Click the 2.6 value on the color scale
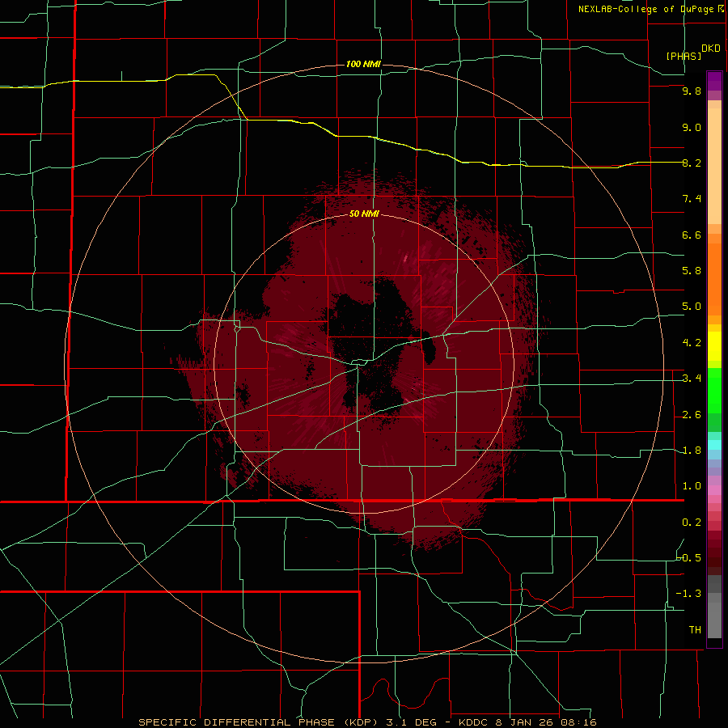The image size is (728, 728). [692, 415]
